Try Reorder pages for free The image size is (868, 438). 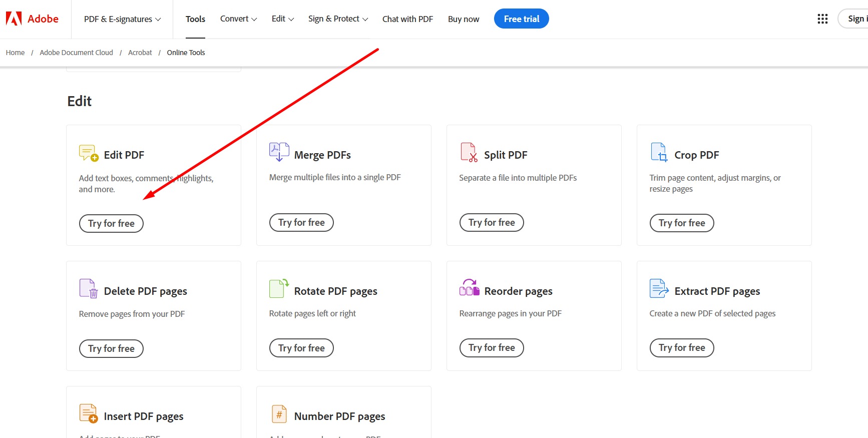tap(492, 347)
